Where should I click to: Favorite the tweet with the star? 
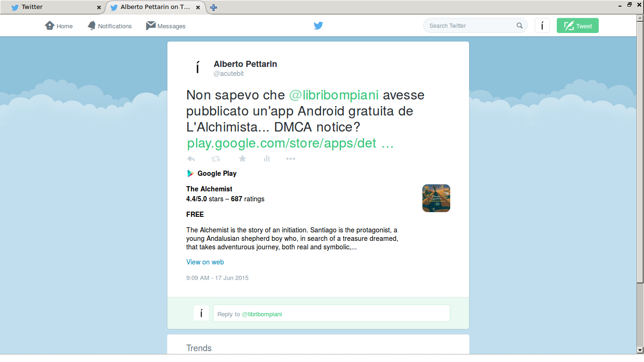point(242,159)
